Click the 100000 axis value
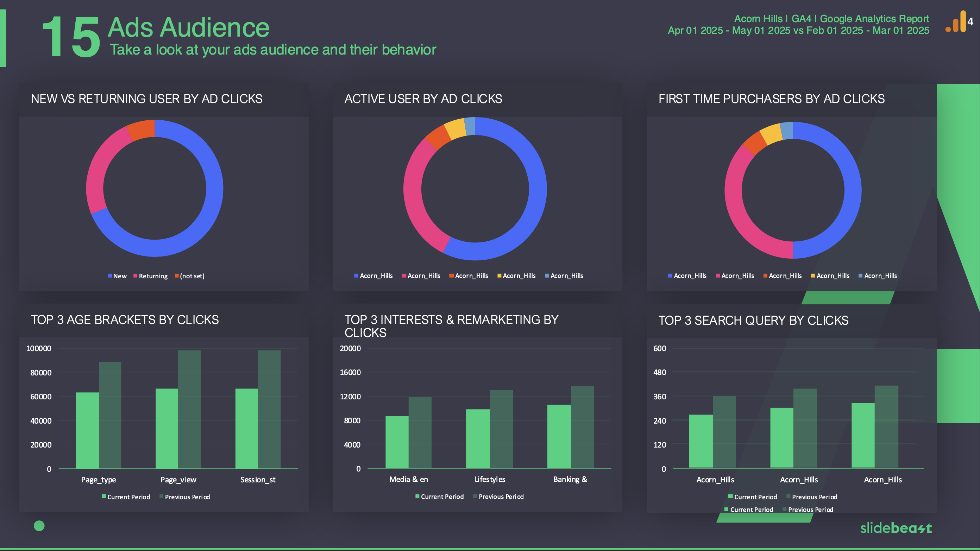This screenshot has width=980, height=551. tap(38, 348)
